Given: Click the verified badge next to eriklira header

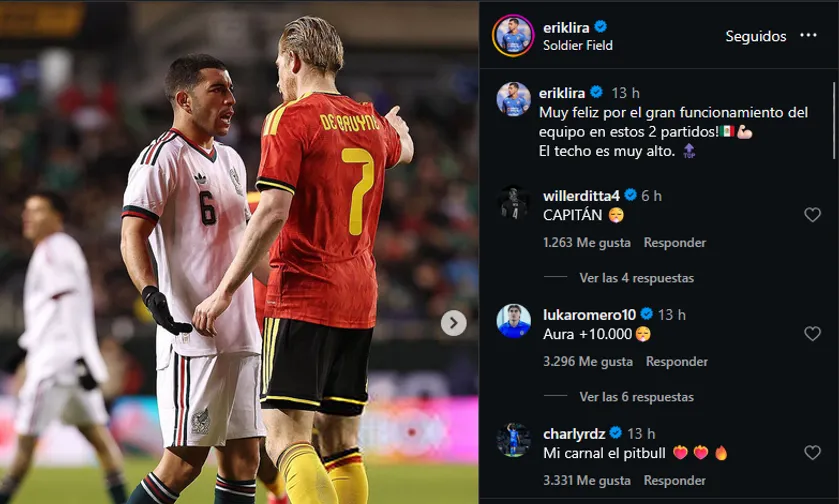Looking at the screenshot, I should (x=600, y=26).
